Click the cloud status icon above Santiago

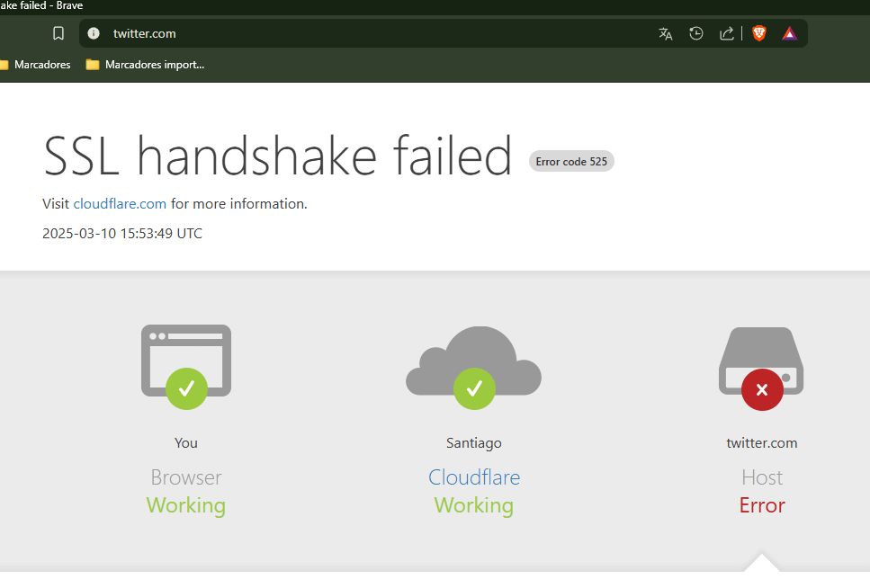click(474, 367)
